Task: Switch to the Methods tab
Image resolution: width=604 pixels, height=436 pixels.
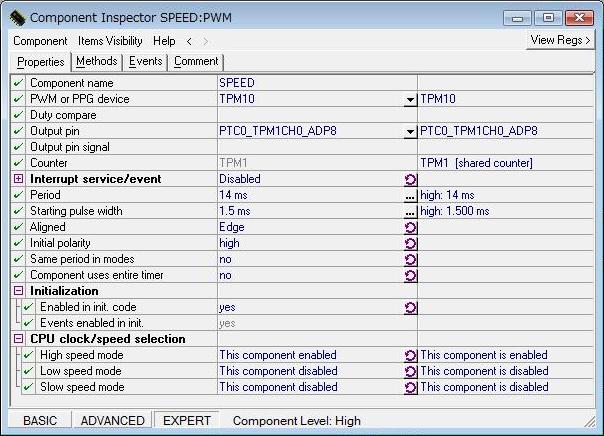Action: [x=97, y=61]
